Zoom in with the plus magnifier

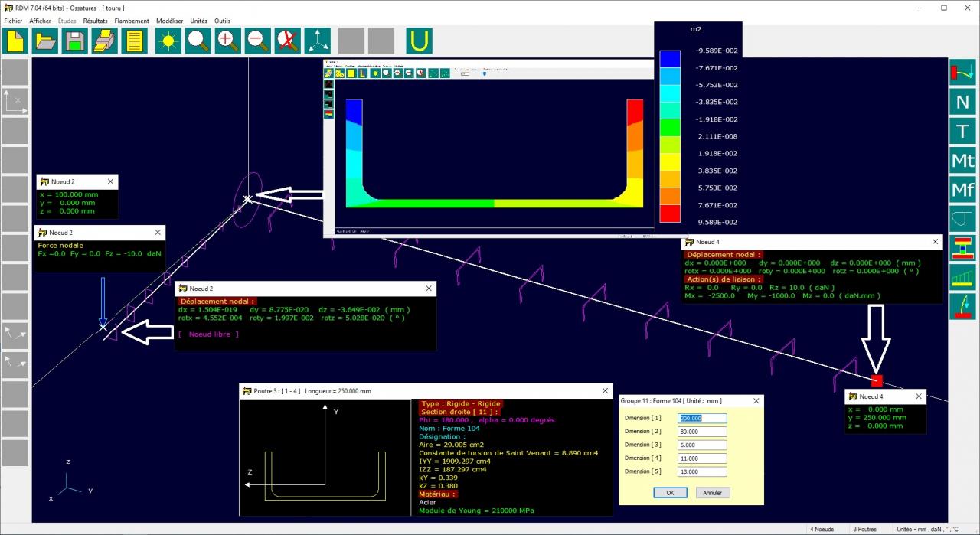click(x=228, y=41)
